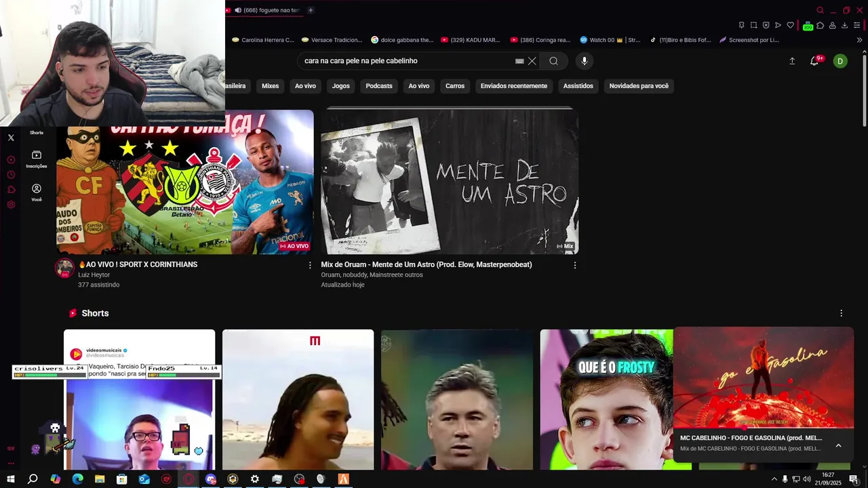Image resolution: width=868 pixels, height=488 pixels.
Task: Open Shorts in YouTube mini guide
Action: pyautogui.click(x=37, y=132)
